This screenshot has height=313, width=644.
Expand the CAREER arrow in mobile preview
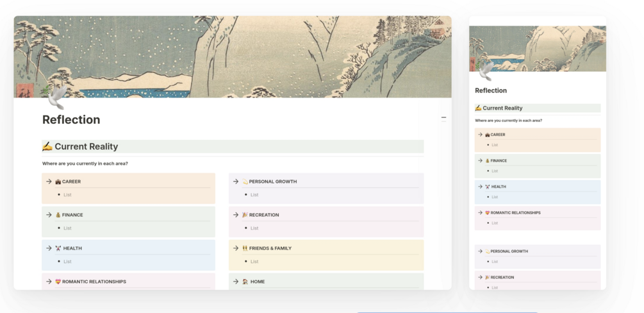480,135
